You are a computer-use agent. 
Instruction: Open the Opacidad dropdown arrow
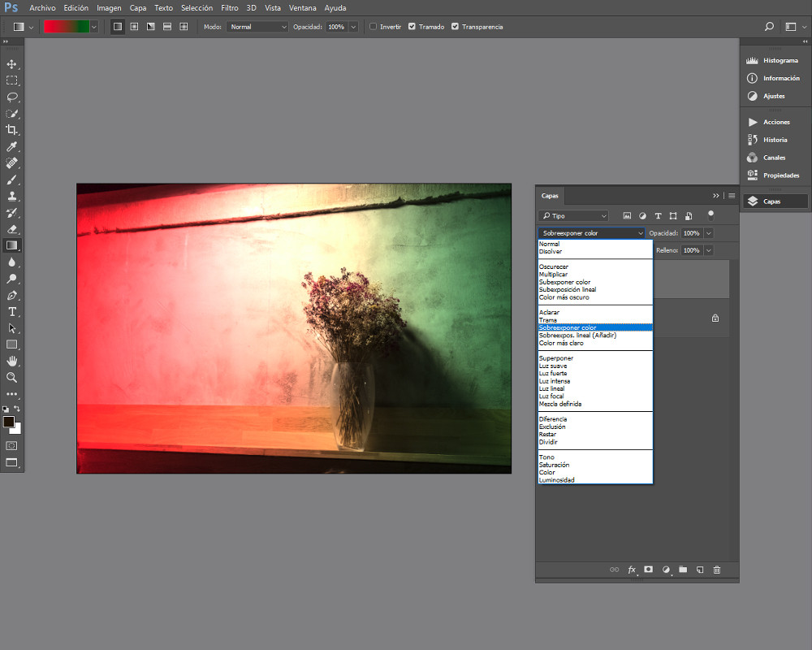[x=353, y=26]
